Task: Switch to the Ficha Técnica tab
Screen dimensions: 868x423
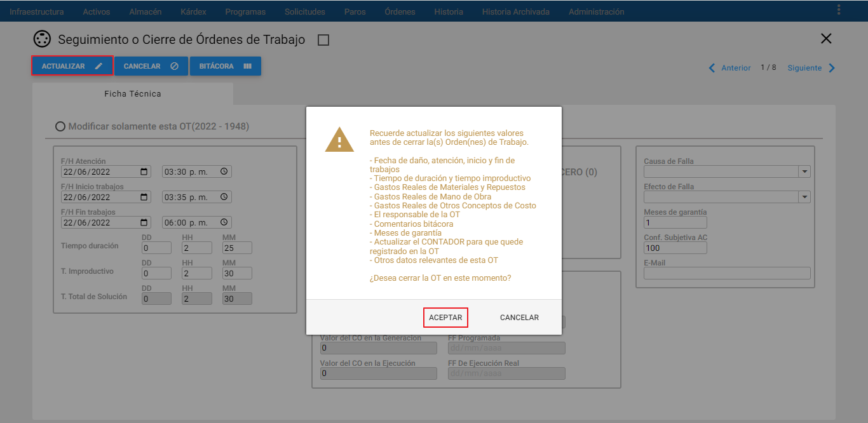Action: (x=133, y=93)
